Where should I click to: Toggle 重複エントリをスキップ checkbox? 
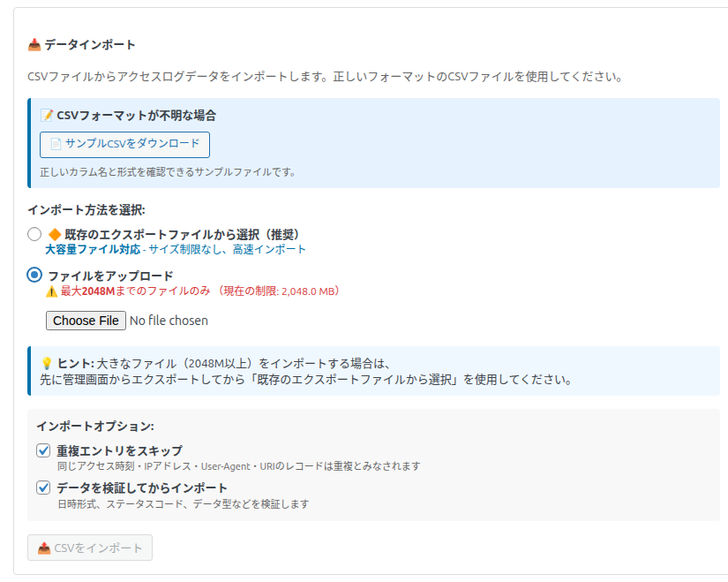tap(43, 450)
